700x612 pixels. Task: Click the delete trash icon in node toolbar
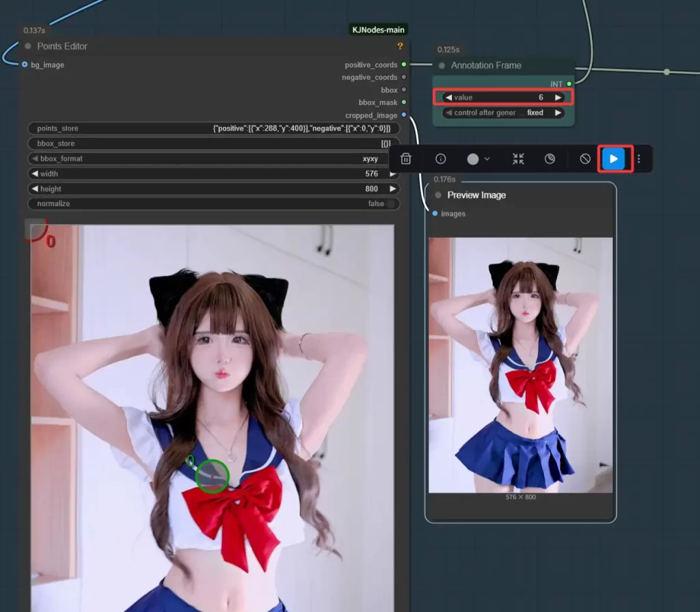click(406, 158)
